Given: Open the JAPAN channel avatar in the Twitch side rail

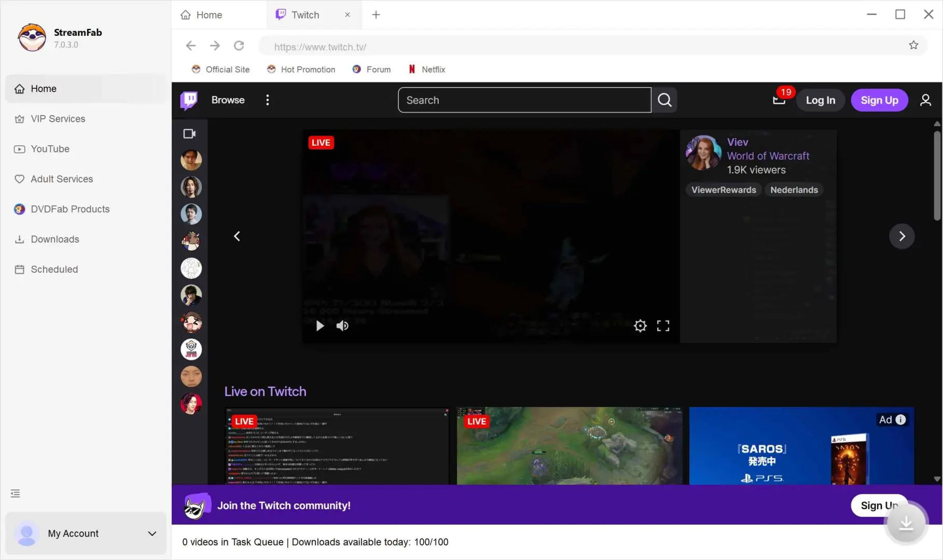Looking at the screenshot, I should click(191, 349).
